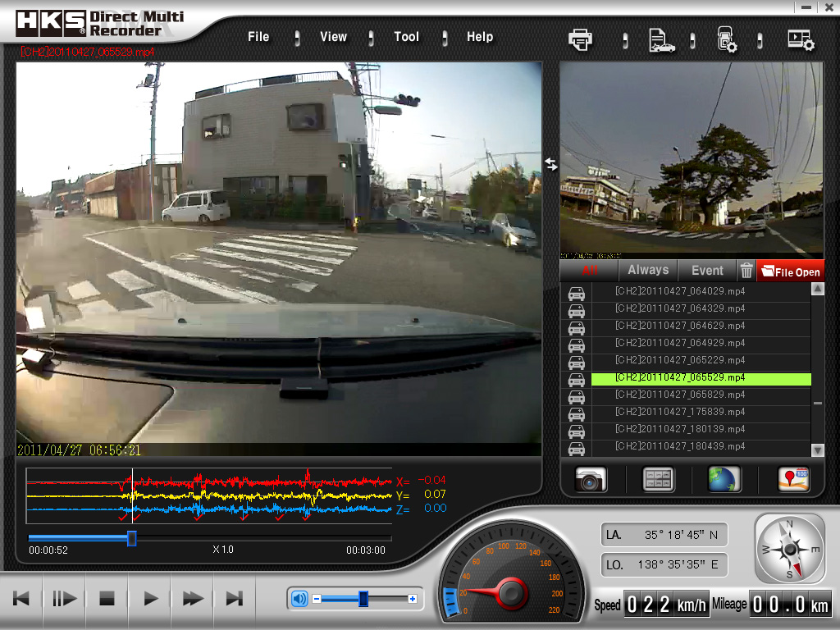Click the Mileage 00.0 km readout
This screenshot has height=630, width=840.
791,605
